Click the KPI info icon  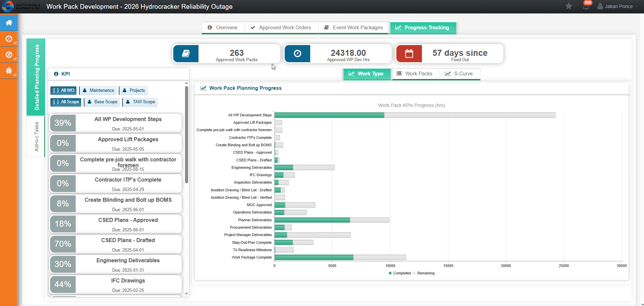[56, 74]
